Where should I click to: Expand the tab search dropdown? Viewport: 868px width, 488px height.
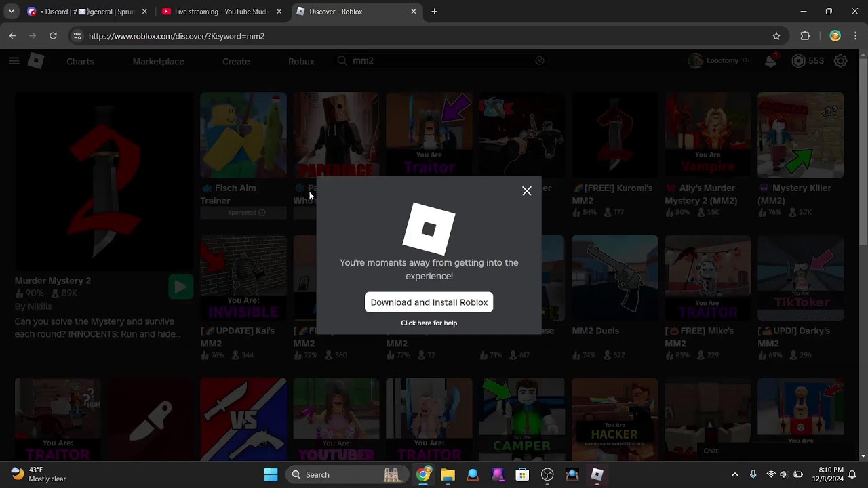point(11,12)
